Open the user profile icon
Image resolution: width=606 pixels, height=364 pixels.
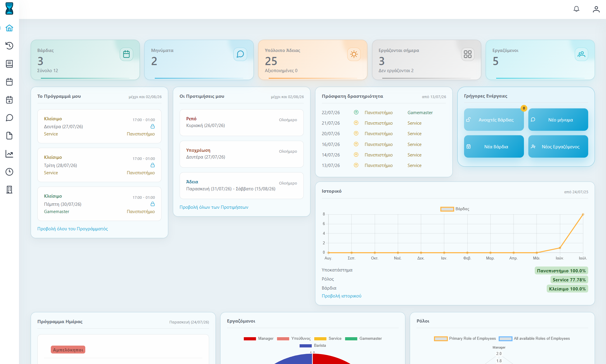(x=596, y=9)
